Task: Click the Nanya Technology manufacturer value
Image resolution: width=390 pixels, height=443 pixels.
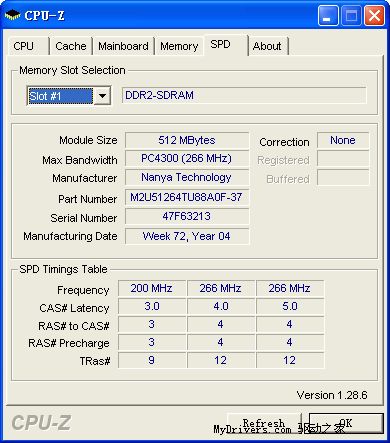Action: point(187,177)
